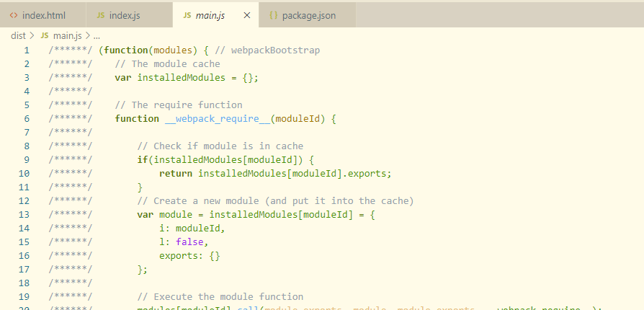Viewport: 644px width, 310px height.
Task: Switch to the index.html tab
Action: coord(43,16)
